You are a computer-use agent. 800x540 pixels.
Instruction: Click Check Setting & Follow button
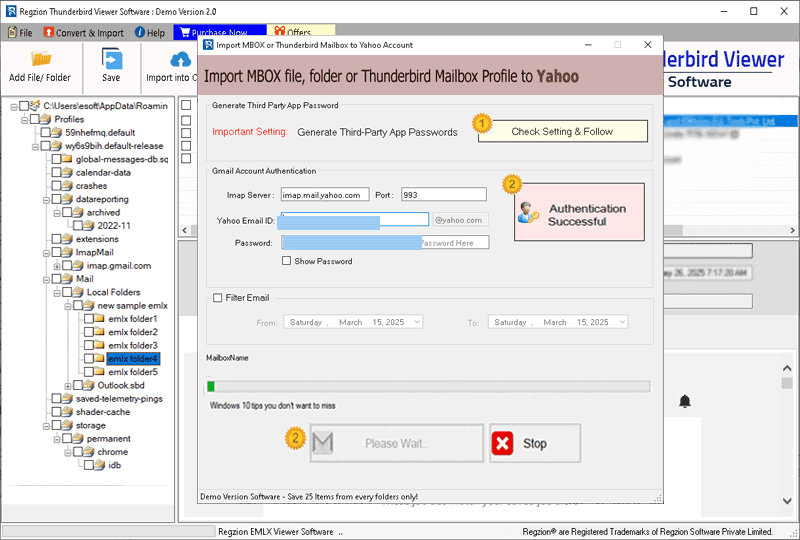[x=563, y=131]
